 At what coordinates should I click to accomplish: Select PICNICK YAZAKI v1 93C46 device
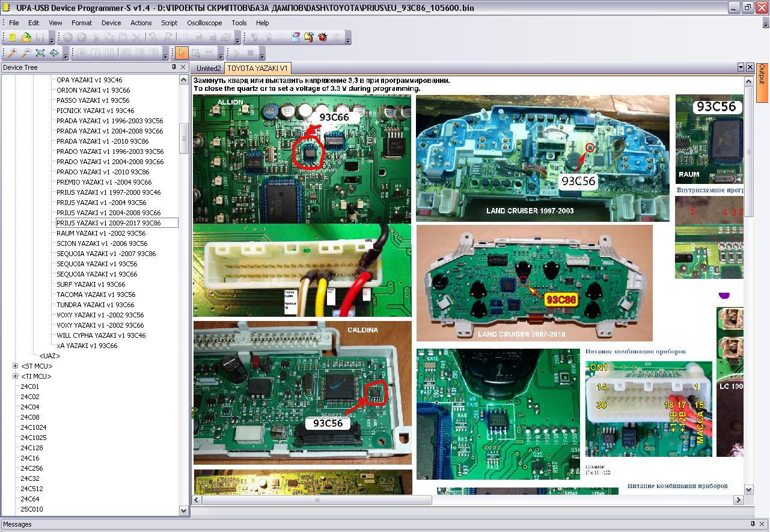[x=96, y=111]
